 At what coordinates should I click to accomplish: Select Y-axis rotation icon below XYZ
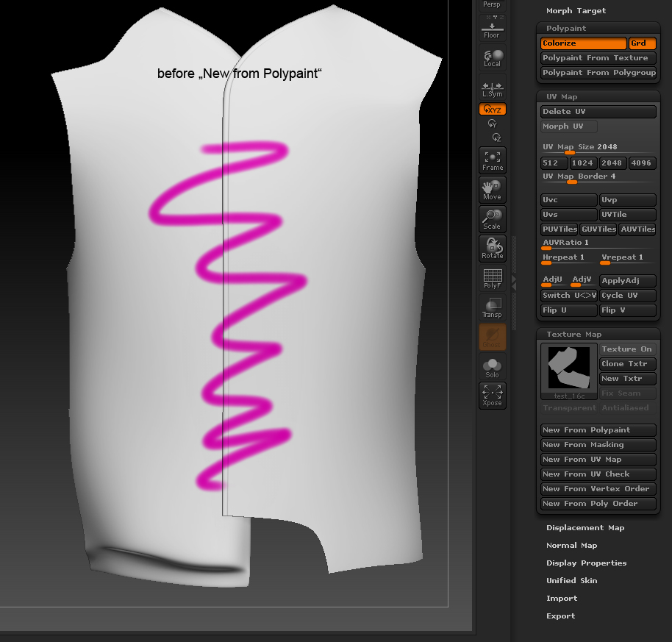pyautogui.click(x=492, y=124)
